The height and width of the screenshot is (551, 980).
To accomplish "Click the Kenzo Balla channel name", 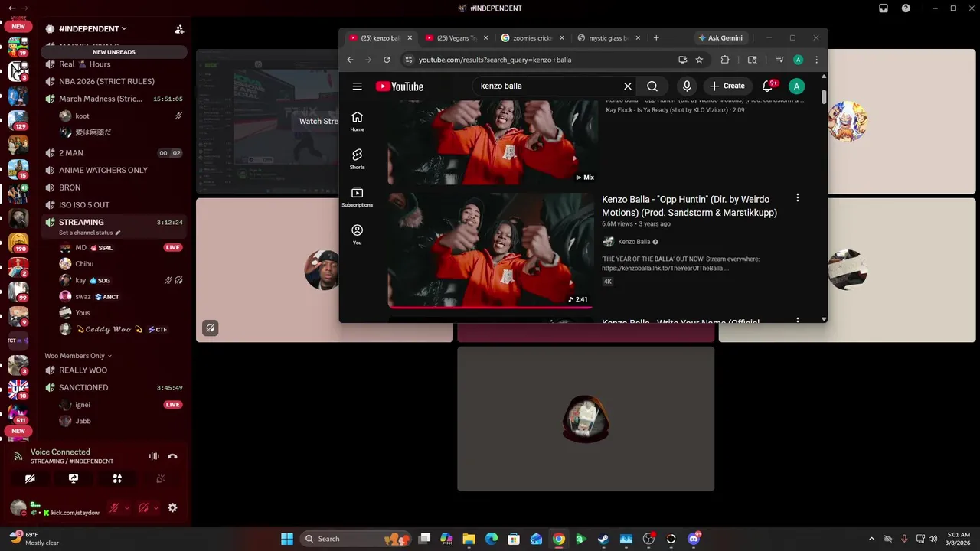I will [634, 242].
